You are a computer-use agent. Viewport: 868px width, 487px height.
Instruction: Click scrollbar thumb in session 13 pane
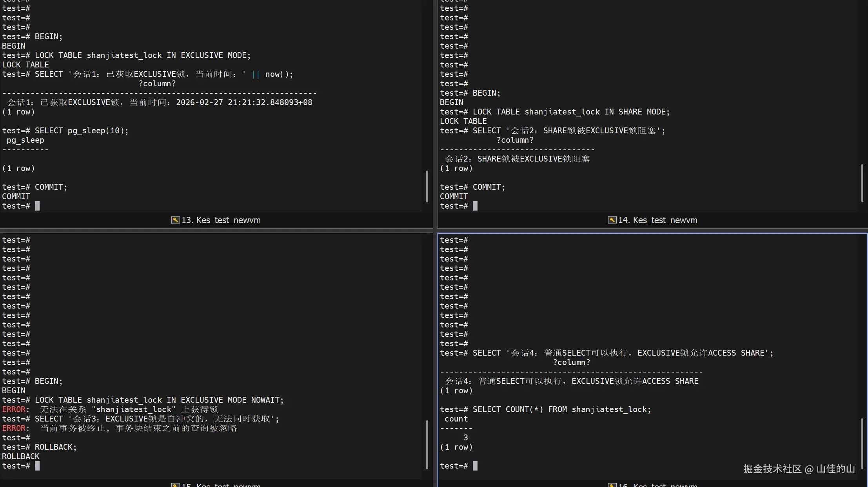pos(427,186)
